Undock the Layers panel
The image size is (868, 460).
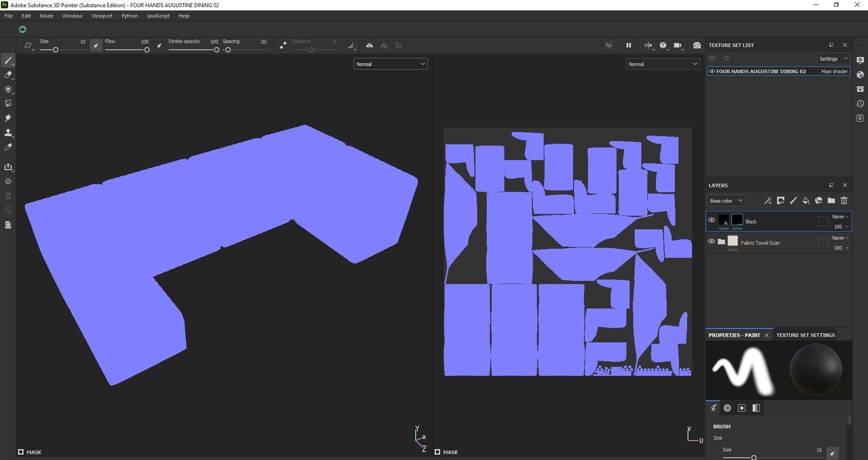pos(831,185)
